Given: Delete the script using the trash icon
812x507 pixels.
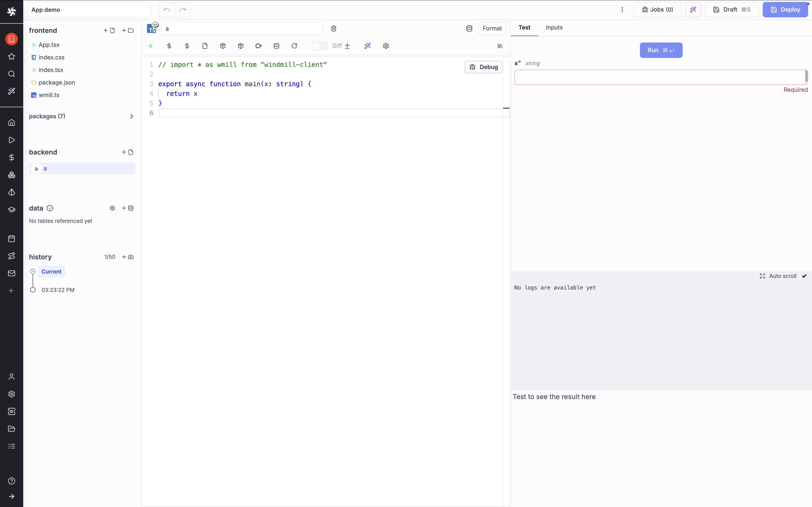Looking at the screenshot, I should (333, 28).
